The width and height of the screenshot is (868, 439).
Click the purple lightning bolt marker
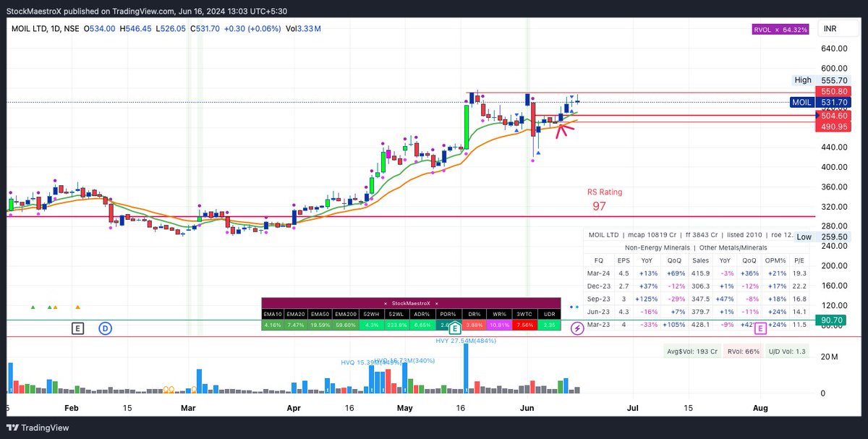(577, 328)
